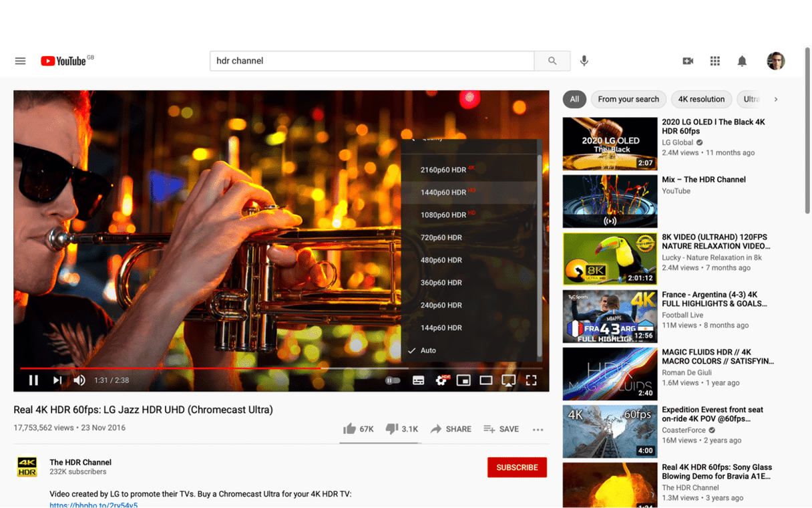Screen dimensions: 812x508
Task: Click the 17,753,562 views text
Action: pyautogui.click(x=43, y=428)
